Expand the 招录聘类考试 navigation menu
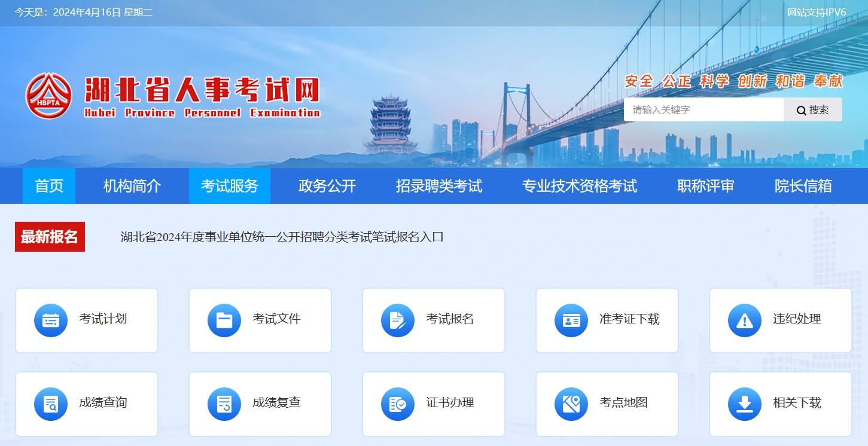The image size is (868, 446). 439,186
